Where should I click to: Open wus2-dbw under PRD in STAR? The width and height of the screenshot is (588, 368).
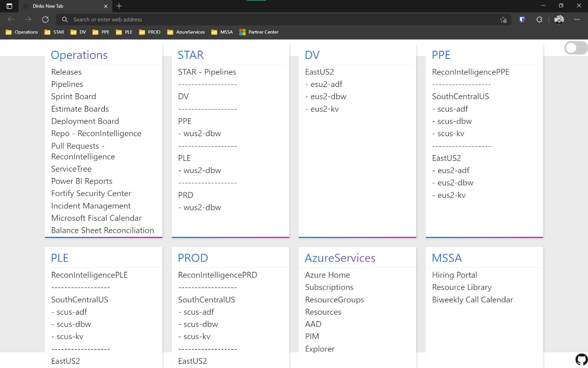199,207
